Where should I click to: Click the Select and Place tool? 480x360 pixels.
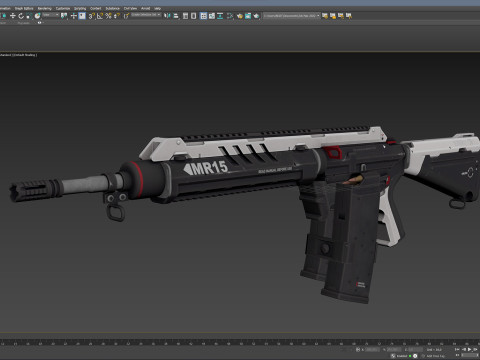click(37, 16)
